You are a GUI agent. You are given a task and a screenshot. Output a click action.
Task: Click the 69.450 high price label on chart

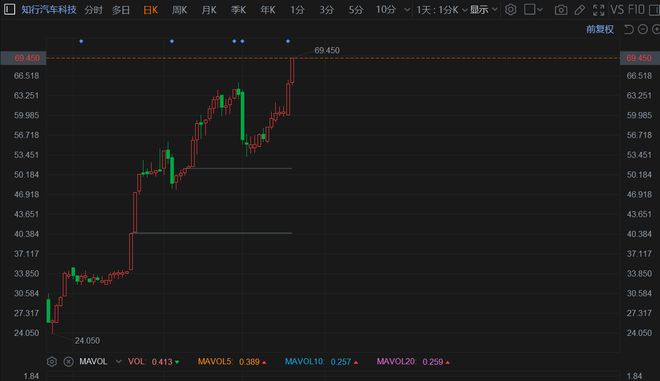327,51
